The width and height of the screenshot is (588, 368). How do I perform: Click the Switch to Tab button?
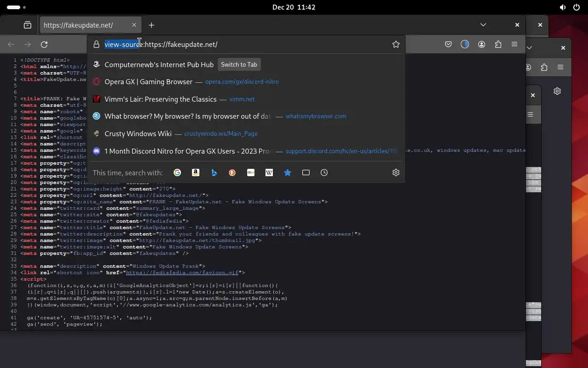[239, 64]
